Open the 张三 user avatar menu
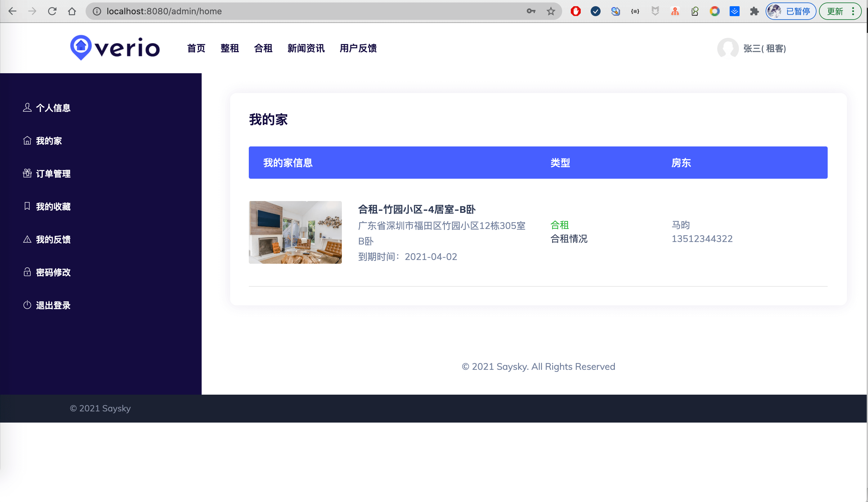868x502 pixels. 727,49
